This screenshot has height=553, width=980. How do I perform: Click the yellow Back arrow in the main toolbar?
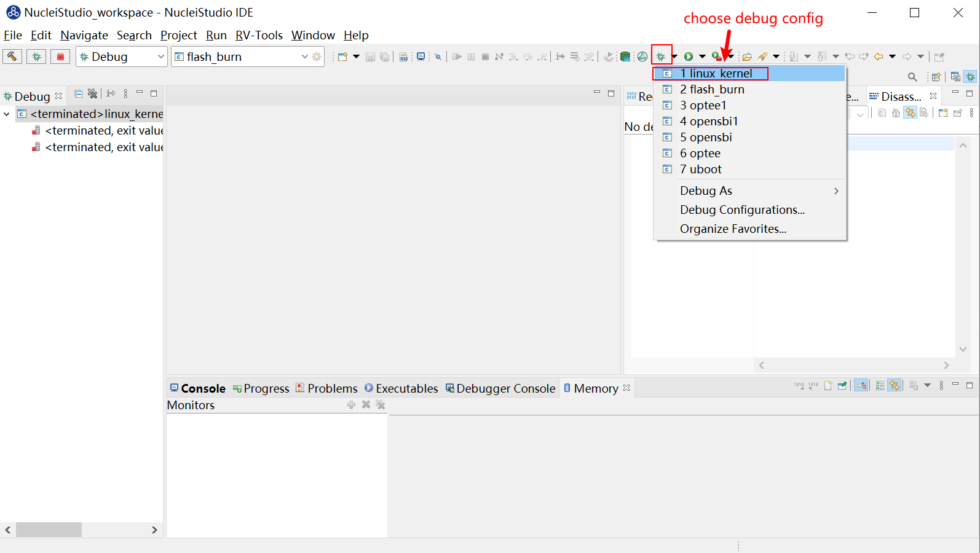click(x=879, y=57)
